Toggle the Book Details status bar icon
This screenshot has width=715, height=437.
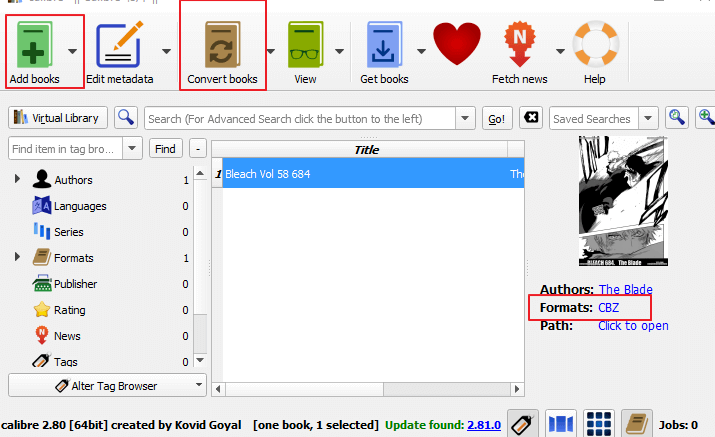pyautogui.click(x=637, y=423)
